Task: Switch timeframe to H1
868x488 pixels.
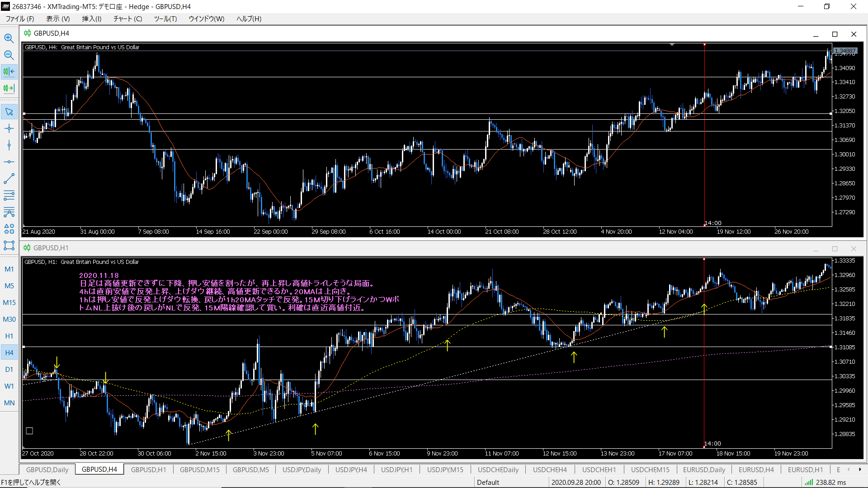Action: tap(9, 336)
